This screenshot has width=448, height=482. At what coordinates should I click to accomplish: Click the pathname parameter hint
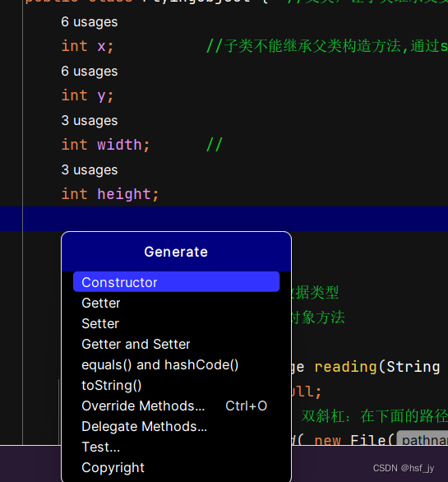point(423,439)
